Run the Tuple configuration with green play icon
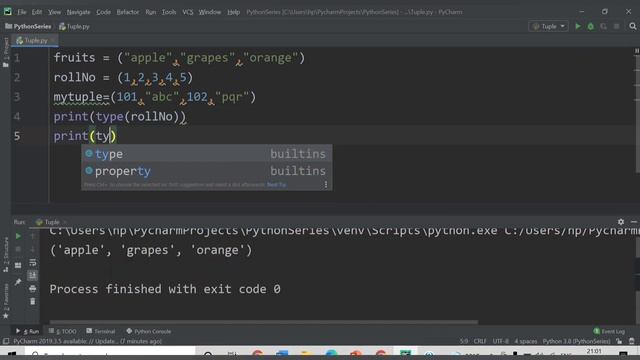Viewport: 640px width, 360px height. 578,26
